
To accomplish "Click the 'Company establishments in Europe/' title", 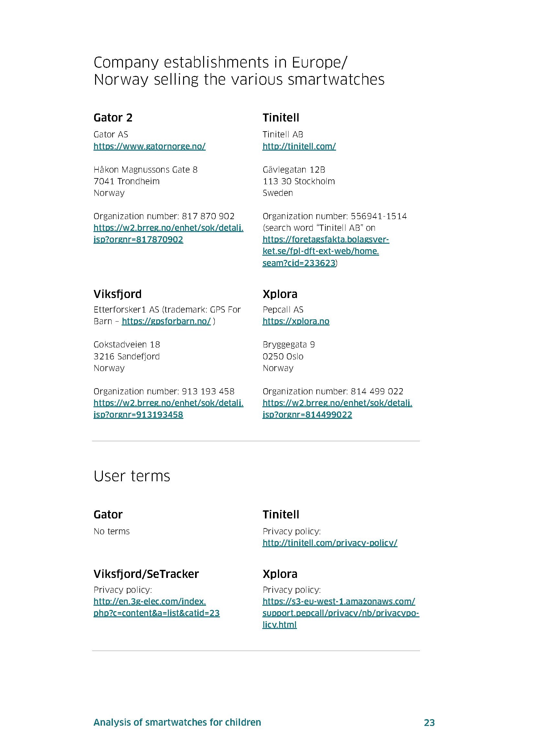I will tap(220, 63).
